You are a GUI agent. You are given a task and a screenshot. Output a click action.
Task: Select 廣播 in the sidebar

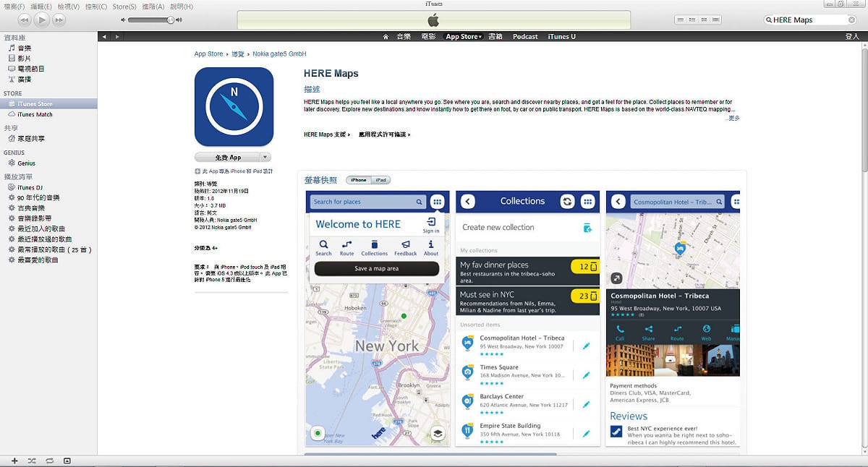click(25, 79)
